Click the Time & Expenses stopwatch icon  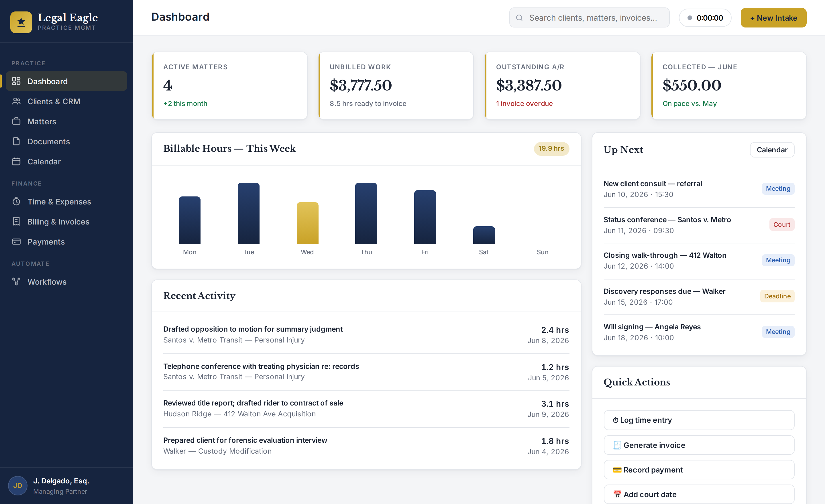pos(16,202)
